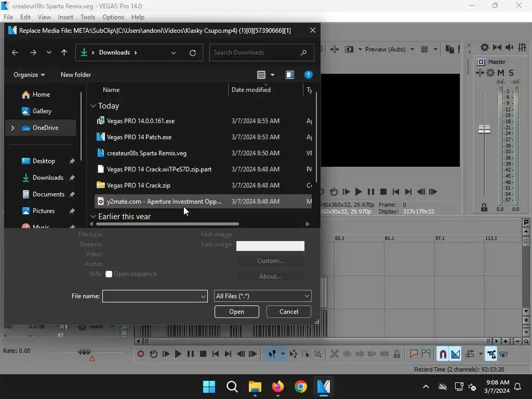This screenshot has height=399, width=532.
Task: Click the dim output speaker icon
Action: [509, 47]
